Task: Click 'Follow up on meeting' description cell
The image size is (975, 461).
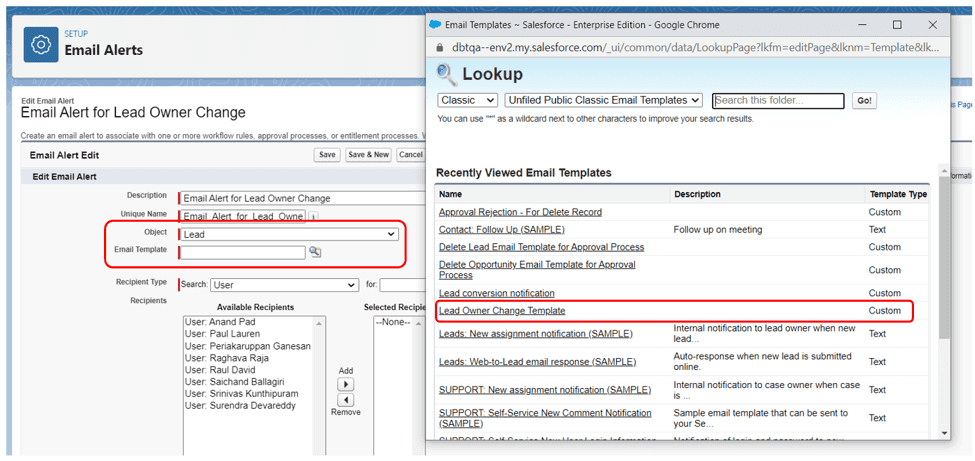Action: pyautogui.click(x=718, y=230)
